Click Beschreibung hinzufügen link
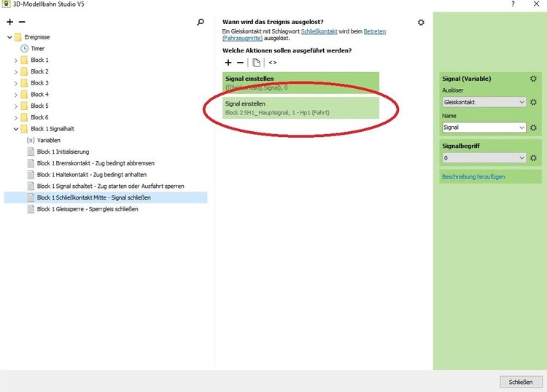547x392 pixels. pos(473,176)
